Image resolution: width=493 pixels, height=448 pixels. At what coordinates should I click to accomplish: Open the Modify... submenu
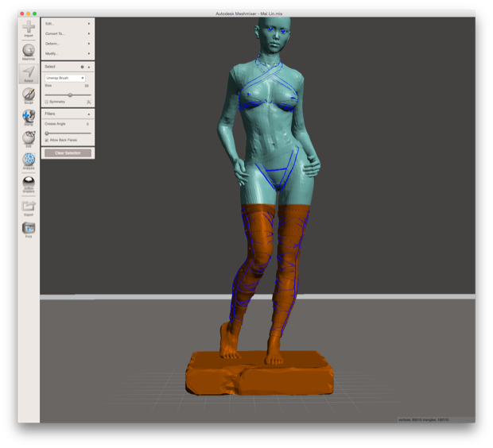(x=68, y=54)
